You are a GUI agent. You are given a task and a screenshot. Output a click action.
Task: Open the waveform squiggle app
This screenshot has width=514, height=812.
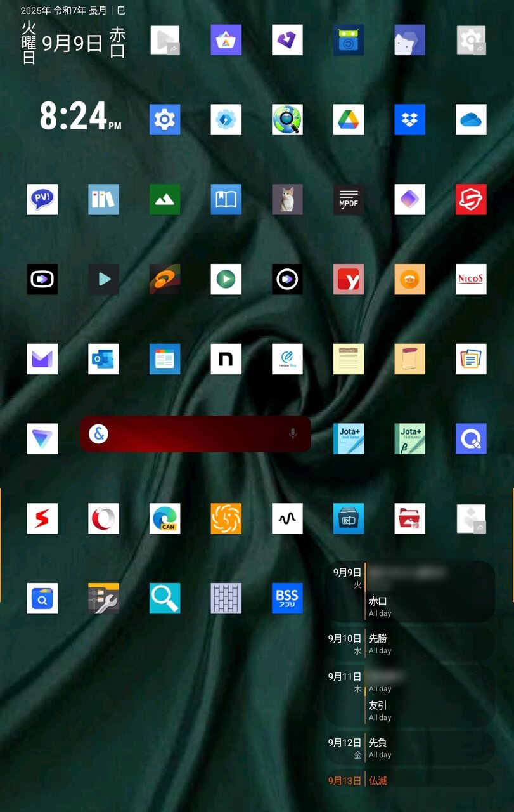pyautogui.click(x=287, y=518)
